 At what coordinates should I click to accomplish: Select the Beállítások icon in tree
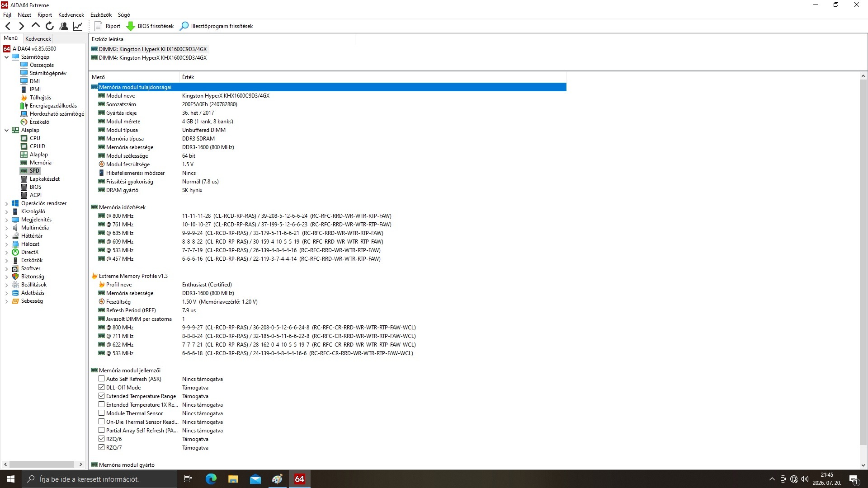point(15,285)
